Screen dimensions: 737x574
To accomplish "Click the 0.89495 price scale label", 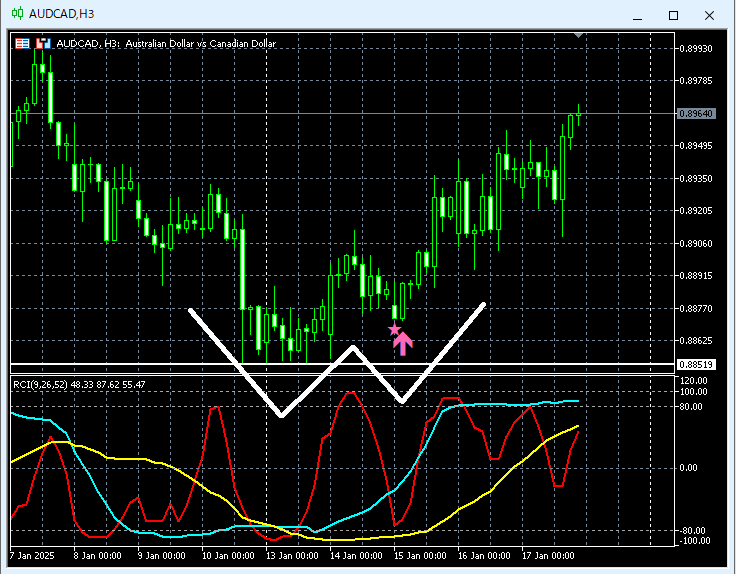I will point(696,146).
